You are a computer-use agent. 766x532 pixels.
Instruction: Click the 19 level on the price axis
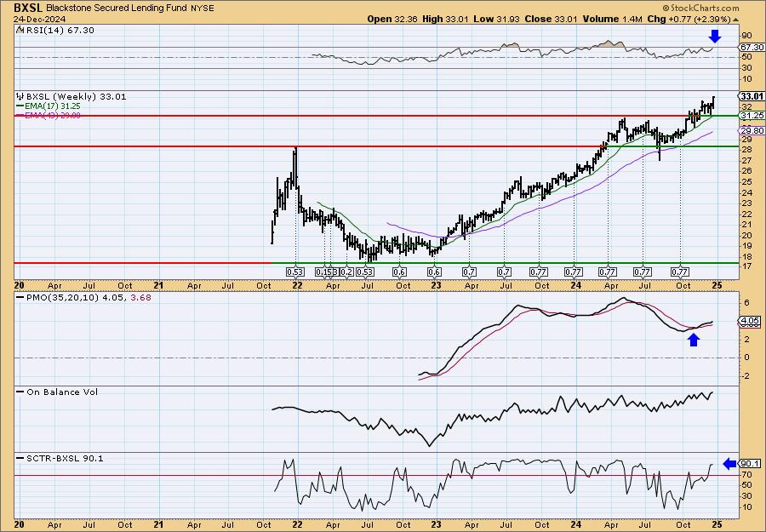click(746, 246)
